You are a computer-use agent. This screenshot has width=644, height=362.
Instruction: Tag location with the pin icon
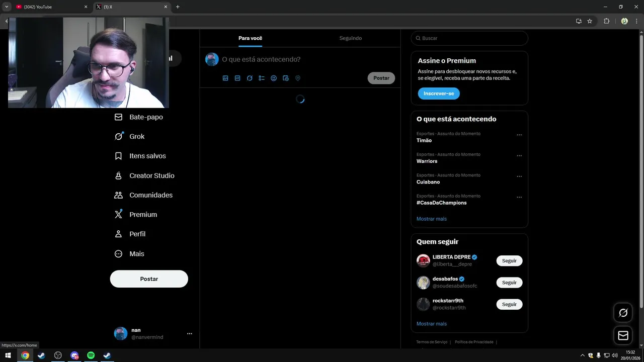point(298,78)
